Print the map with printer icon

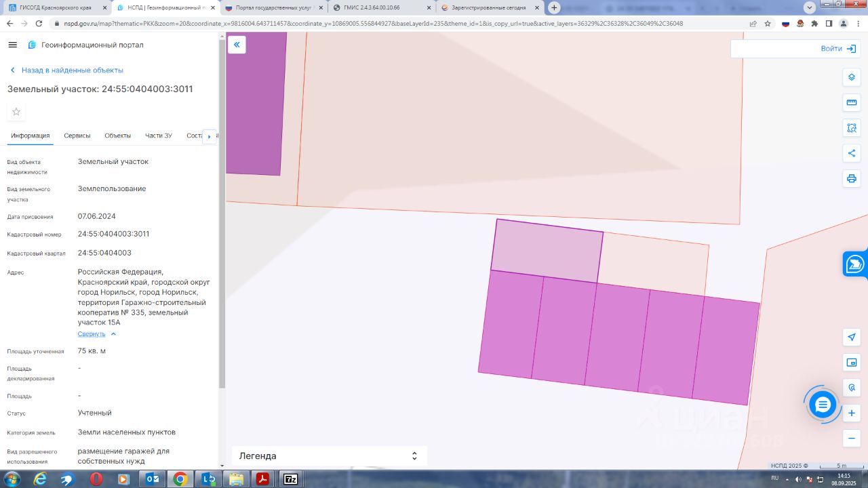852,178
